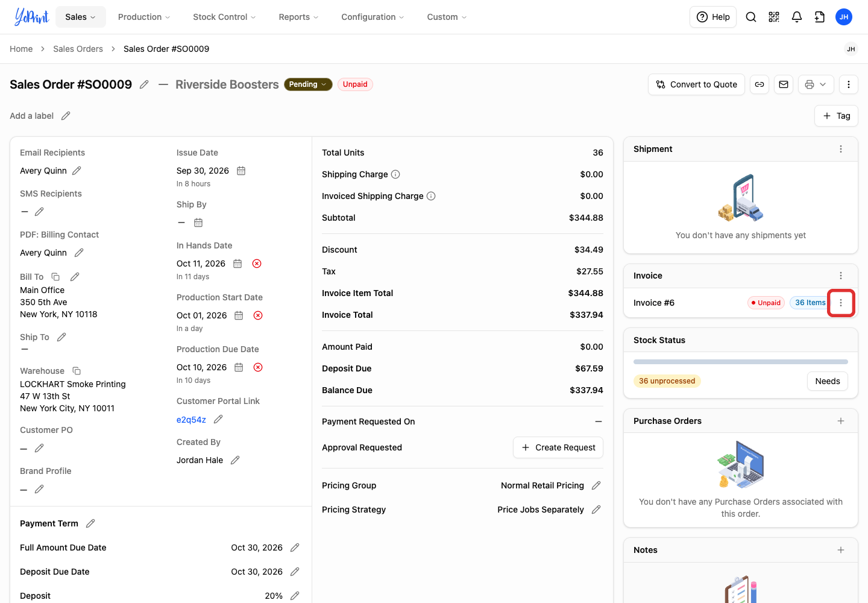Open the search icon in top bar
The height and width of the screenshot is (603, 868).
pyautogui.click(x=751, y=17)
